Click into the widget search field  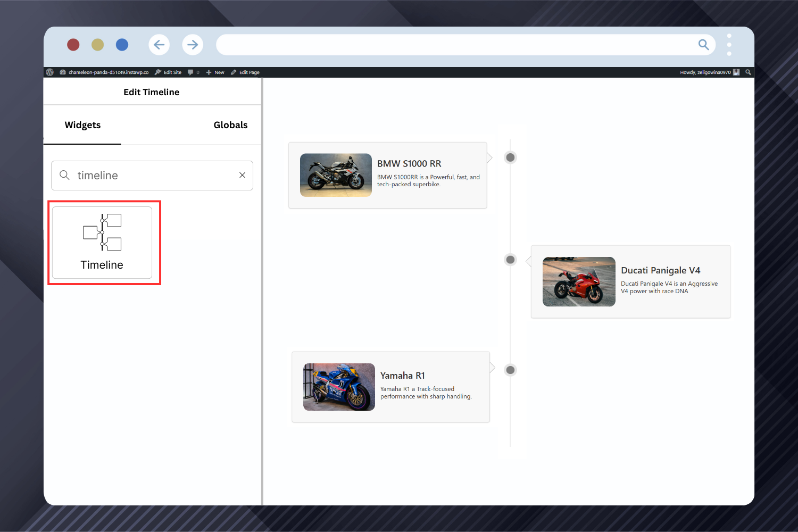tap(152, 176)
